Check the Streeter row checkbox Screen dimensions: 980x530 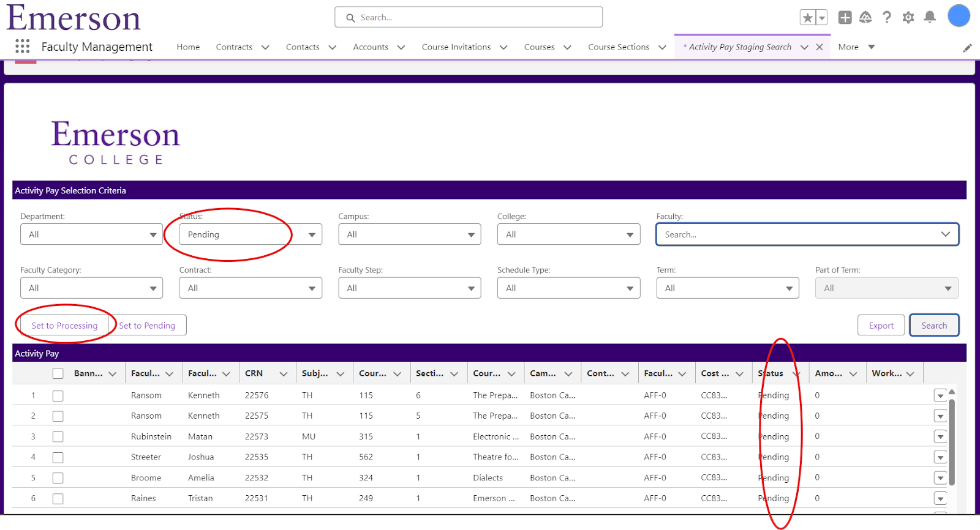tap(58, 458)
